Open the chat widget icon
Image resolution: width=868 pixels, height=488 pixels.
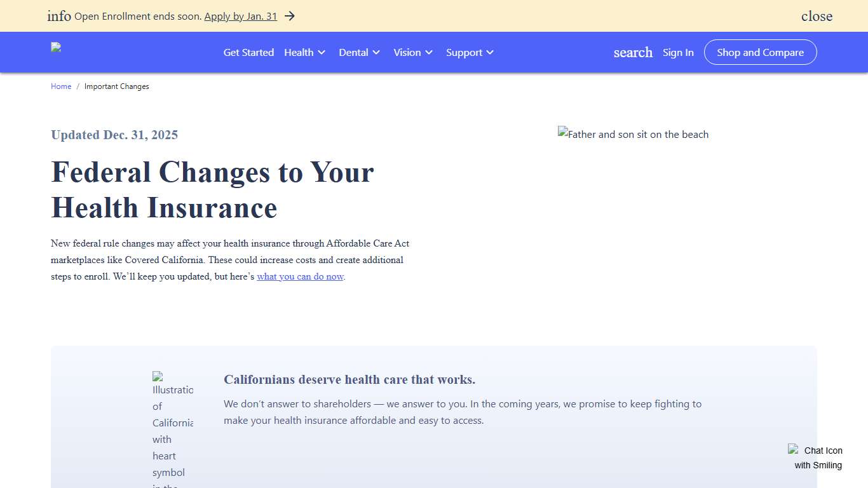pos(817,457)
